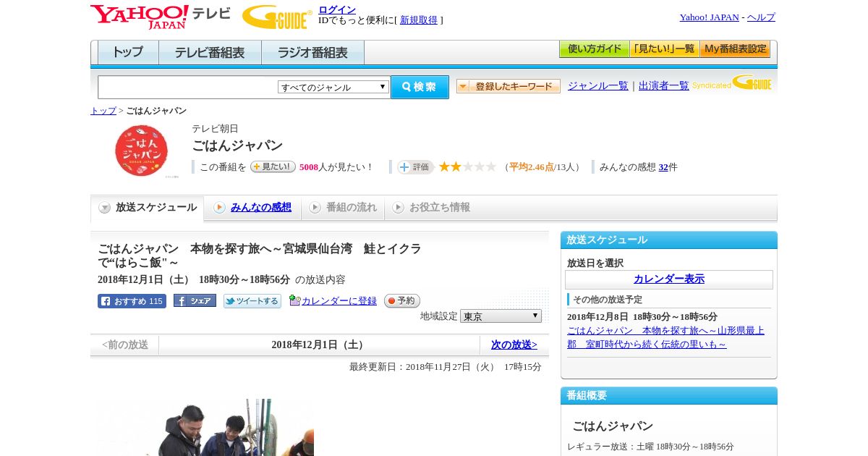Click the 予約 recording reserve button

pyautogui.click(x=402, y=301)
